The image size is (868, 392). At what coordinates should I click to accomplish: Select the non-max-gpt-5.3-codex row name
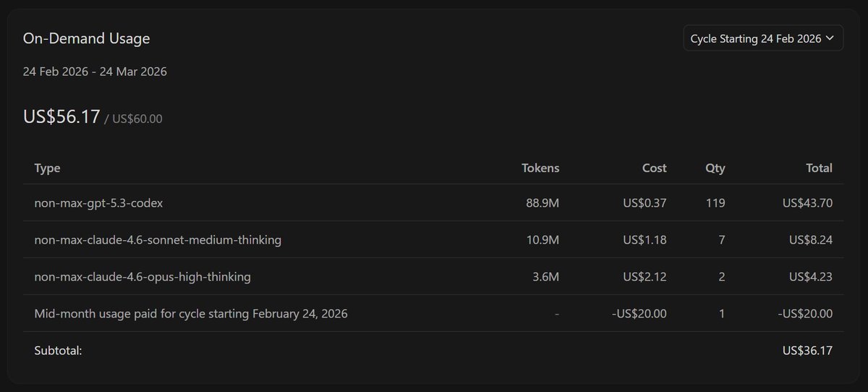pyautogui.click(x=98, y=203)
